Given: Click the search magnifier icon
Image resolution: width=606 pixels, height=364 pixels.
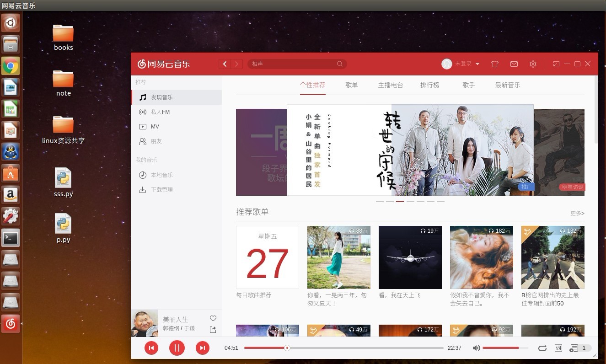Looking at the screenshot, I should pyautogui.click(x=340, y=64).
